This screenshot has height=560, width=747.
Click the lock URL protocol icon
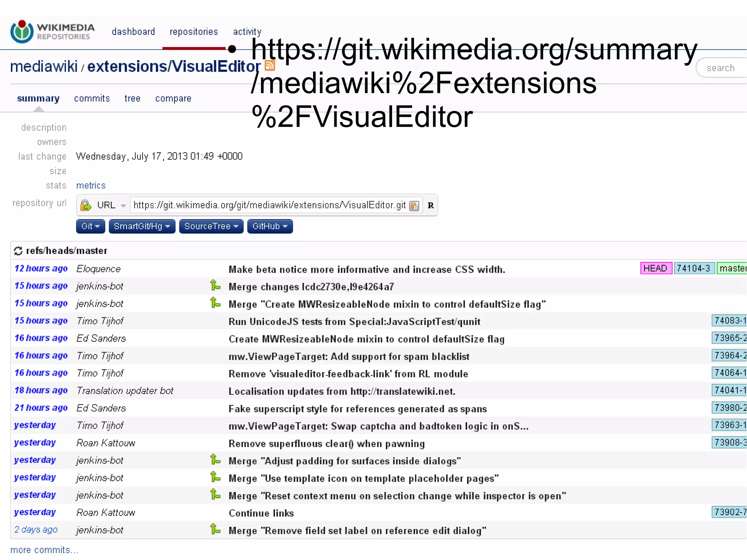pos(86,205)
